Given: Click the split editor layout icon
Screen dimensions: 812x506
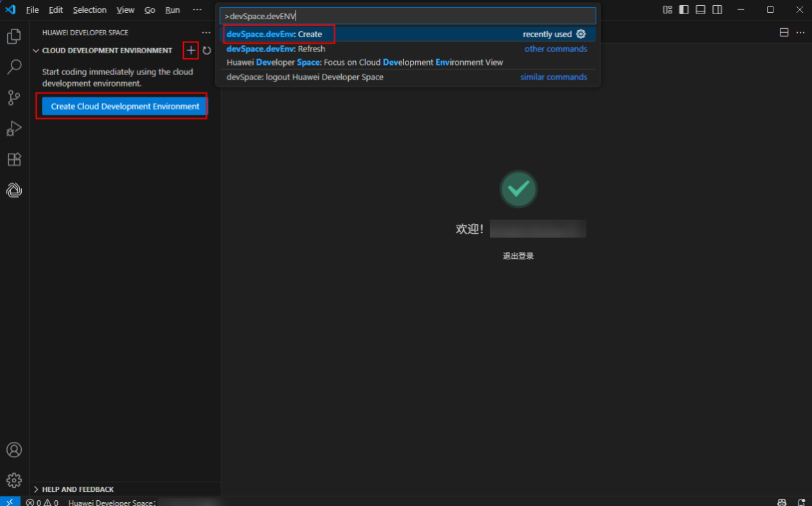Looking at the screenshot, I should point(784,32).
